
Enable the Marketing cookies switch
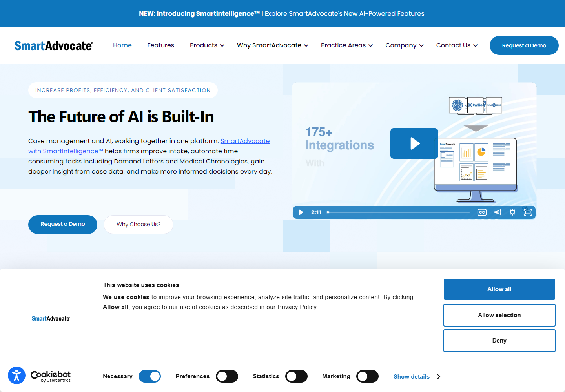click(368, 376)
